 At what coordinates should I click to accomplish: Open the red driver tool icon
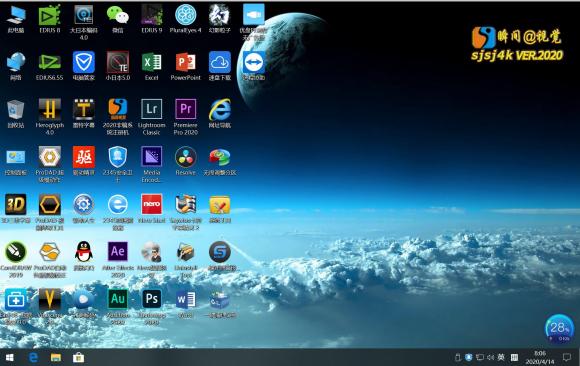(x=84, y=157)
